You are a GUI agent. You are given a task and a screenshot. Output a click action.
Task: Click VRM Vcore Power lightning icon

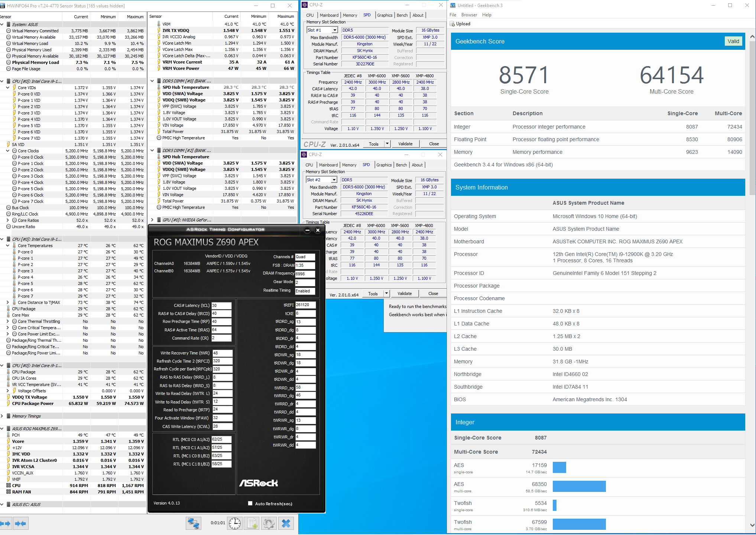pyautogui.click(x=159, y=68)
